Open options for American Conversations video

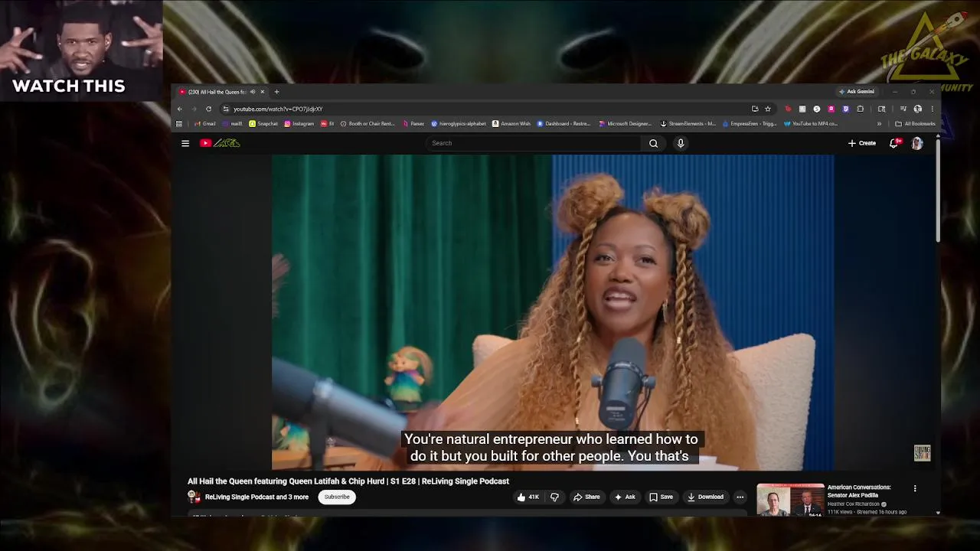coord(914,488)
